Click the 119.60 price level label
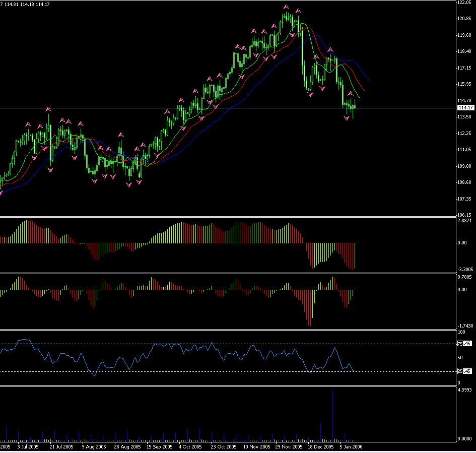Viewport: 476px width, 453px height. click(x=464, y=35)
